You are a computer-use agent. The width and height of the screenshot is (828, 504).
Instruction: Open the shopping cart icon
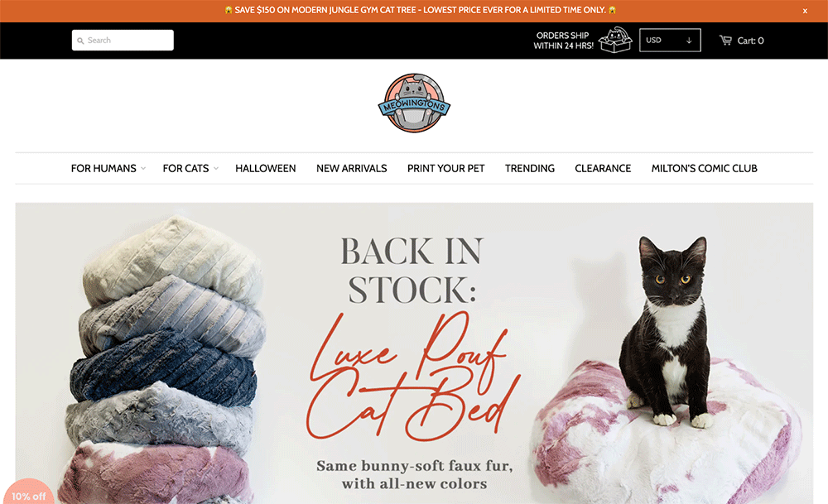click(725, 40)
